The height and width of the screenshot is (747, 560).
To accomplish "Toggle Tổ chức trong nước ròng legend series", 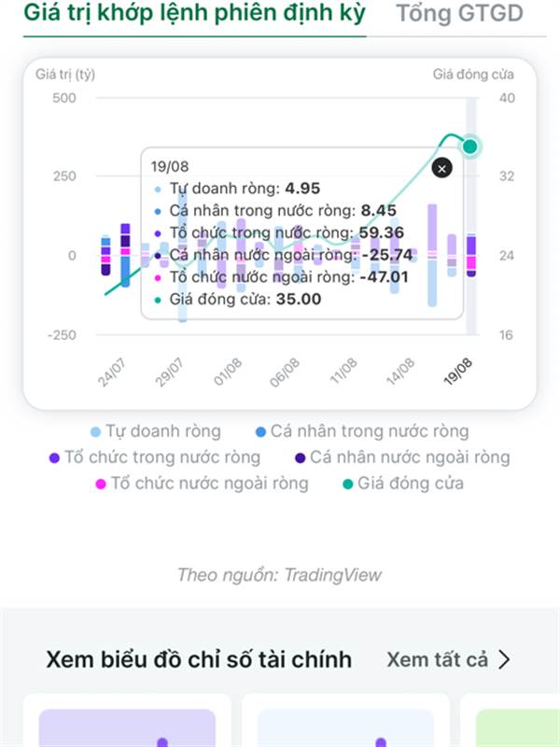I will tap(155, 458).
